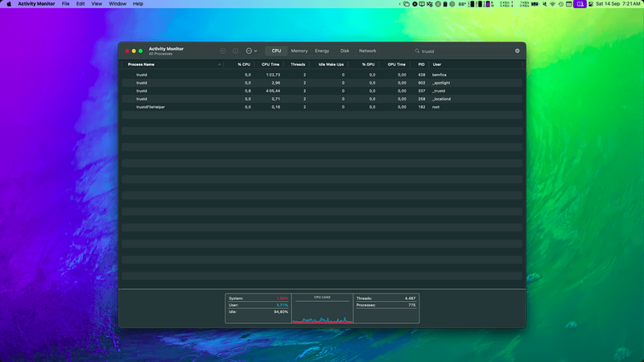Open the purple highlighted menu bar icon

click(x=580, y=4)
